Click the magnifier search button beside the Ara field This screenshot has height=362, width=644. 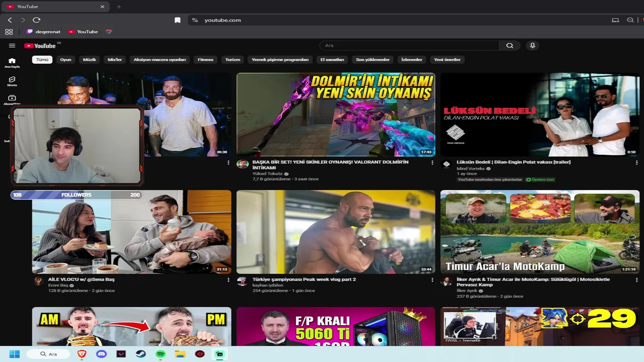[x=510, y=46]
